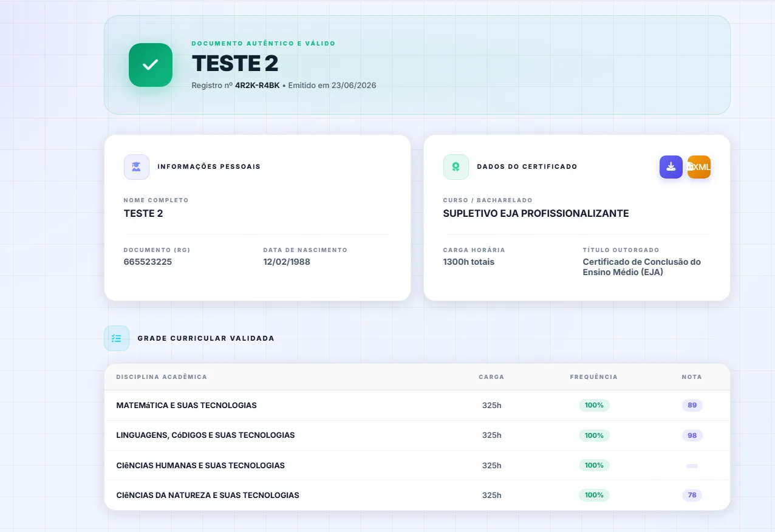Click the ribbon icon beside Dados do Certificado
This screenshot has width=775, height=532.
pos(456,167)
